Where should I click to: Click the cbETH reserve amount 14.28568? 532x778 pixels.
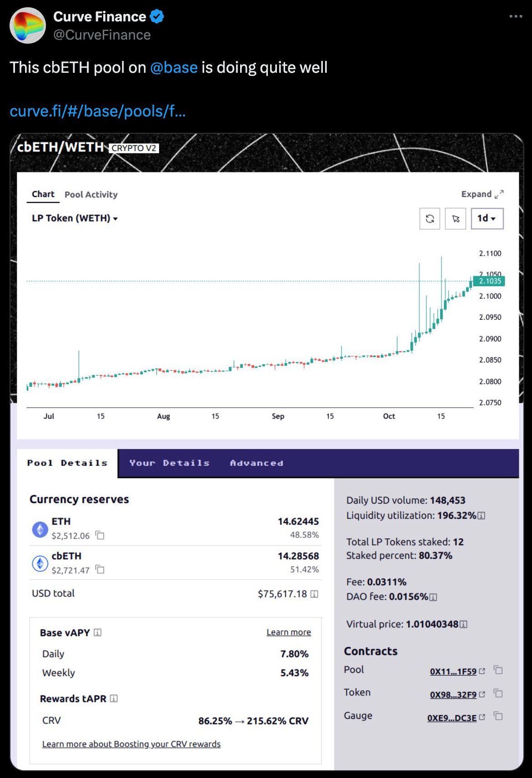click(x=298, y=556)
